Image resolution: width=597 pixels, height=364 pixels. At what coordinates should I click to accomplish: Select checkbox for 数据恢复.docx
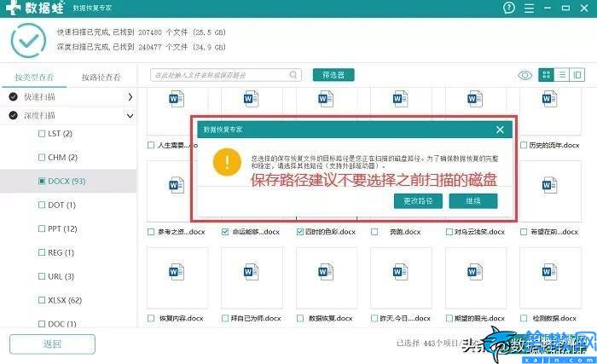300,318
